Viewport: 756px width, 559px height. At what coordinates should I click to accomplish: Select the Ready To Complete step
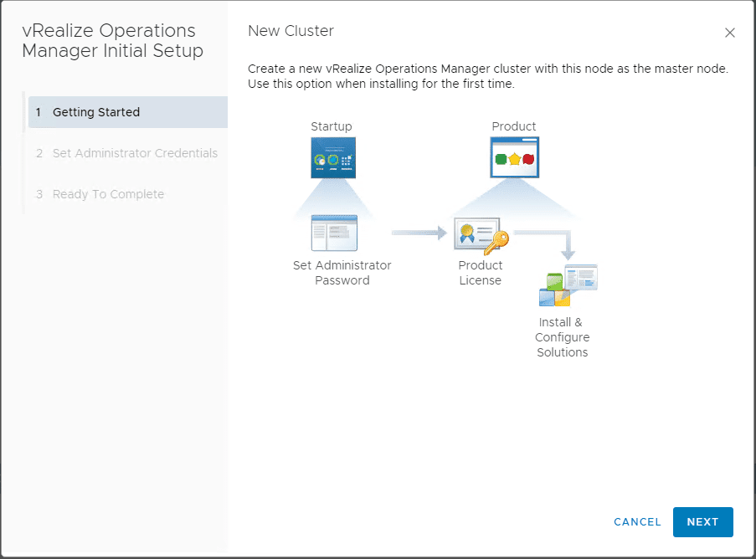128,194
